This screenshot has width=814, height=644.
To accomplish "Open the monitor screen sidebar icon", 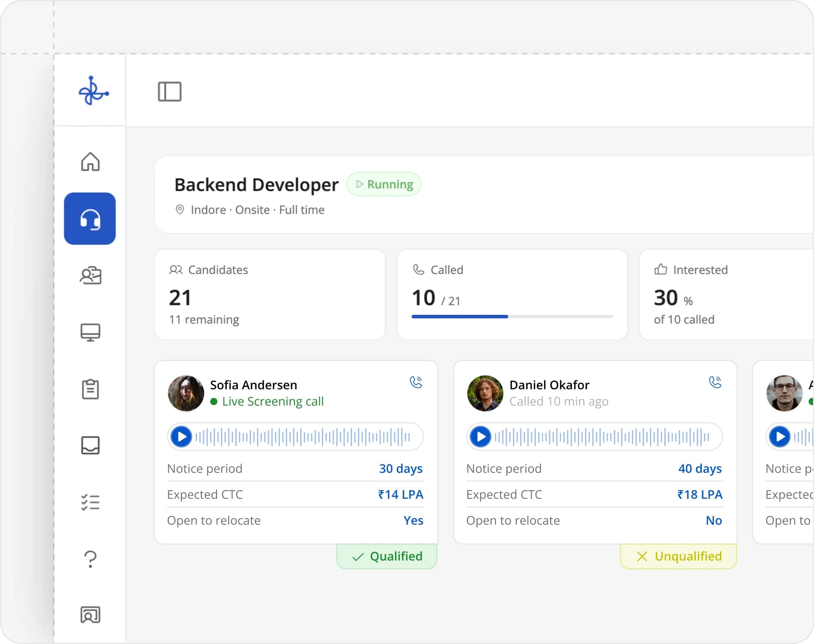I will 90,332.
